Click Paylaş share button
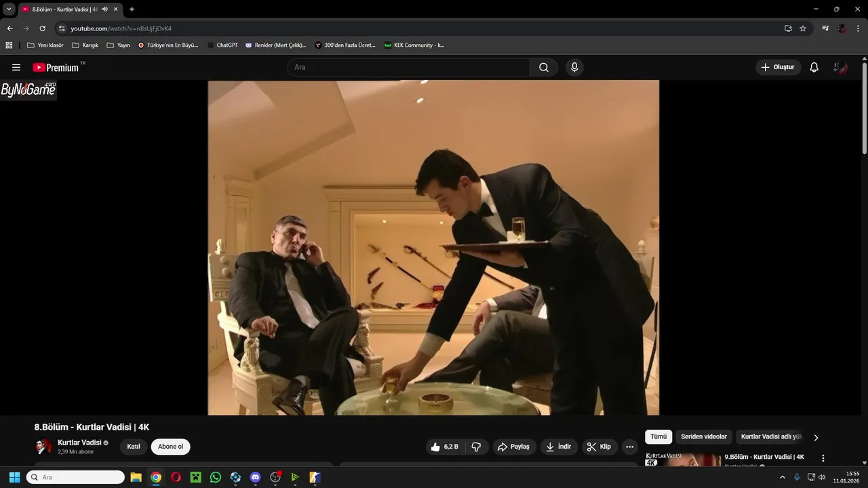Screen dimensions: 868x488 [513, 447]
